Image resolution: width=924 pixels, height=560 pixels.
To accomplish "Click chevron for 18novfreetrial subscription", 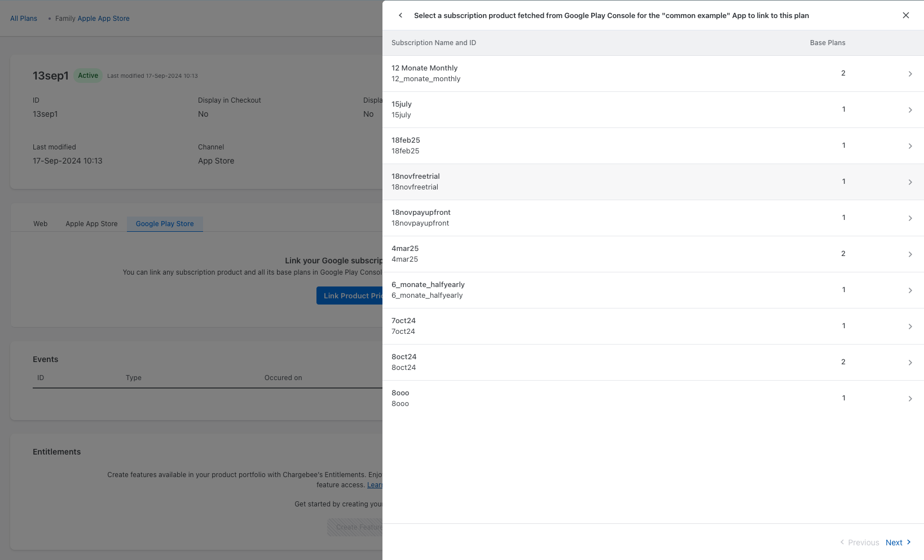I will (x=910, y=182).
